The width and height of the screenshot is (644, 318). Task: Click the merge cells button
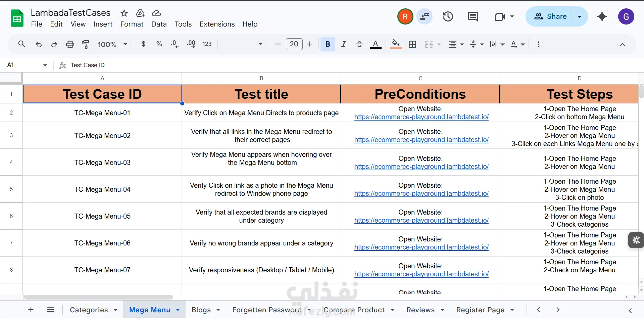point(429,44)
